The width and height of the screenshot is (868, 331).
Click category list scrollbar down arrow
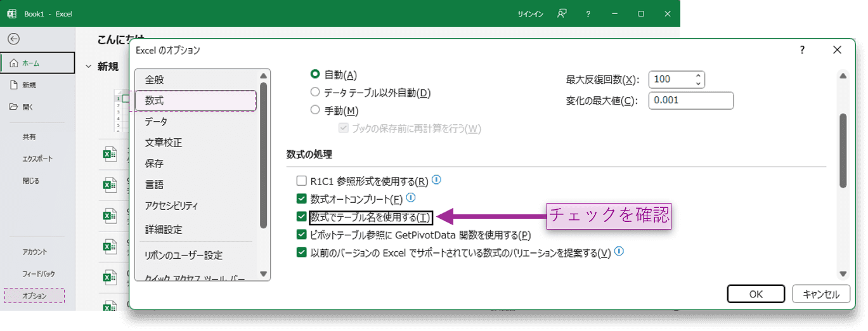coord(264,274)
